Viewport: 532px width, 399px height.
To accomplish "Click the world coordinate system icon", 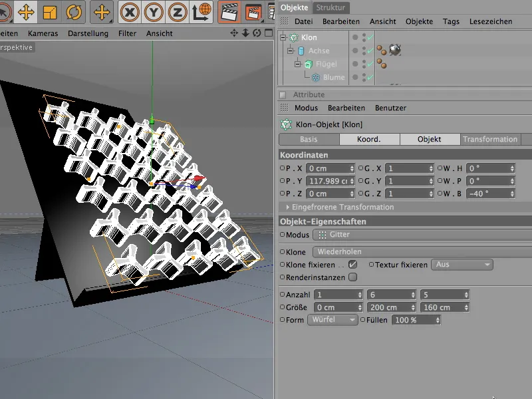I will click(200, 12).
